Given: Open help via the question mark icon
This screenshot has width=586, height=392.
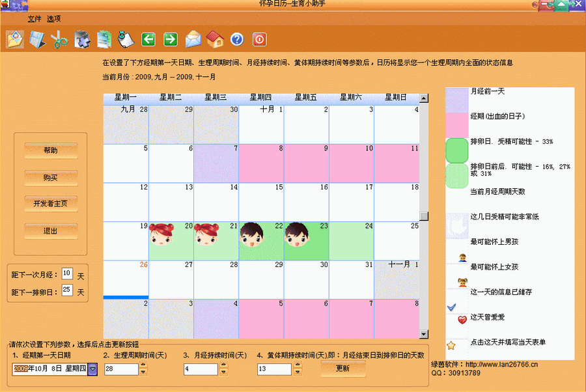Looking at the screenshot, I should [x=237, y=39].
